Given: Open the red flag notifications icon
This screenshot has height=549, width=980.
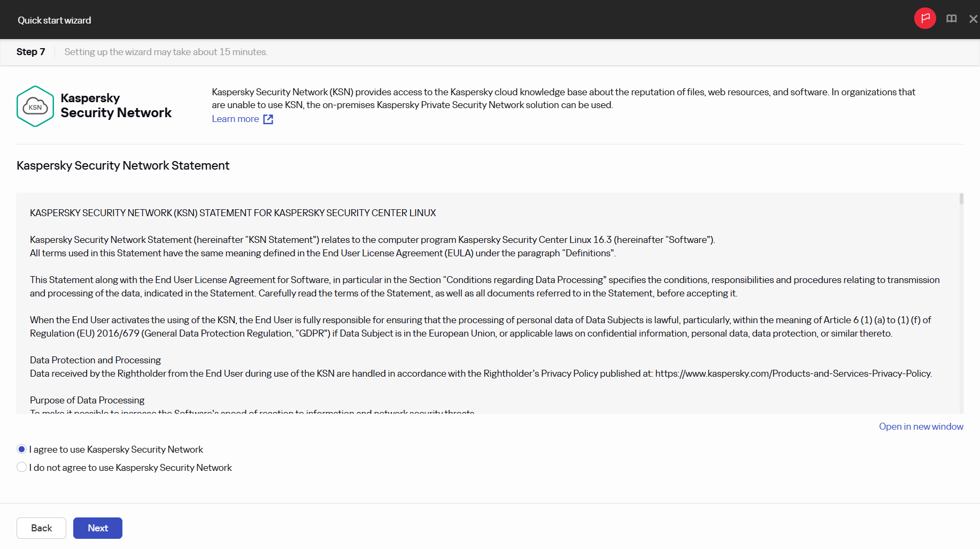Looking at the screenshot, I should coord(925,19).
